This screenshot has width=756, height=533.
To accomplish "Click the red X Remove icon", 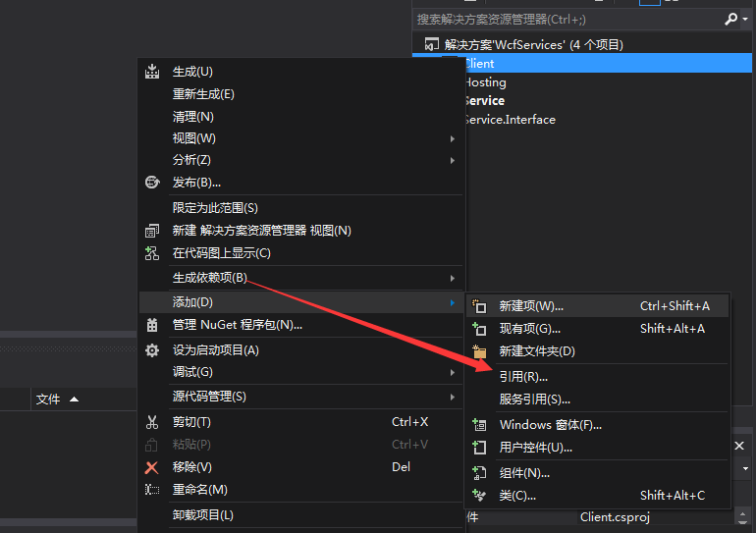I will pos(152,467).
